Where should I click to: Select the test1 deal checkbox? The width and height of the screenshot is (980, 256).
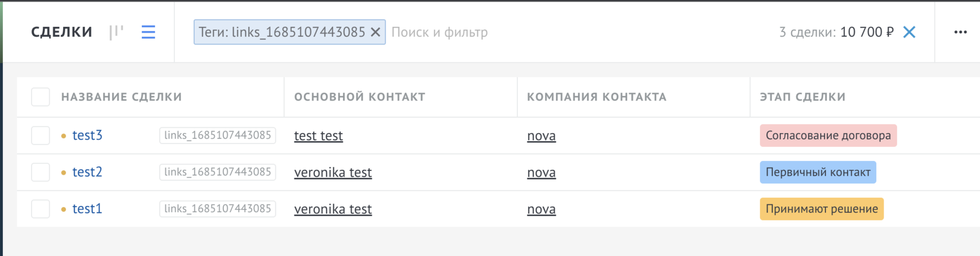point(40,209)
